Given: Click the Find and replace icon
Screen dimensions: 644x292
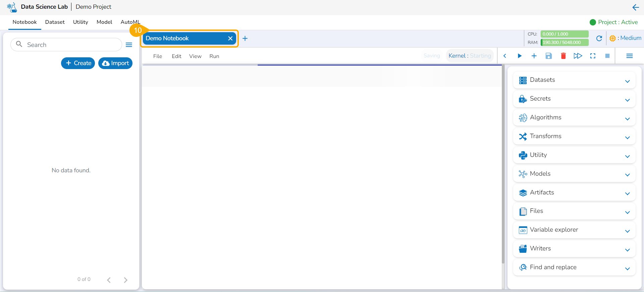Looking at the screenshot, I should click(x=523, y=268).
